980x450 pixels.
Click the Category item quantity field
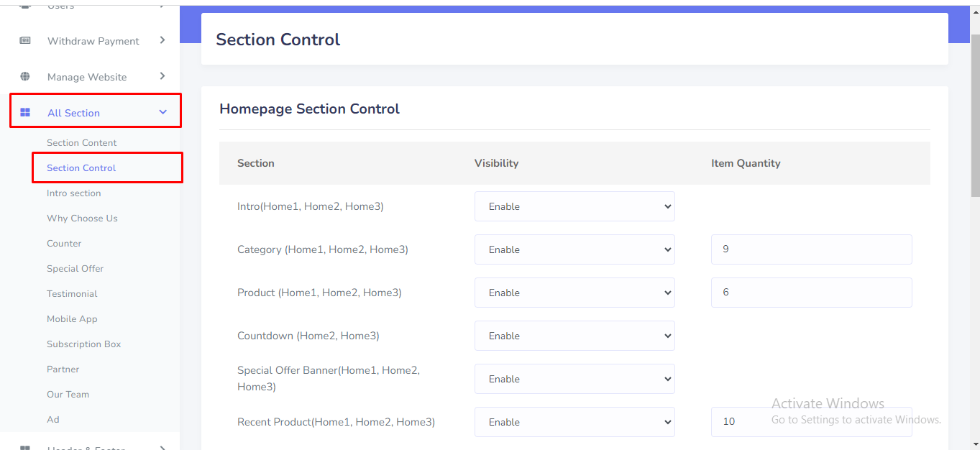point(811,249)
